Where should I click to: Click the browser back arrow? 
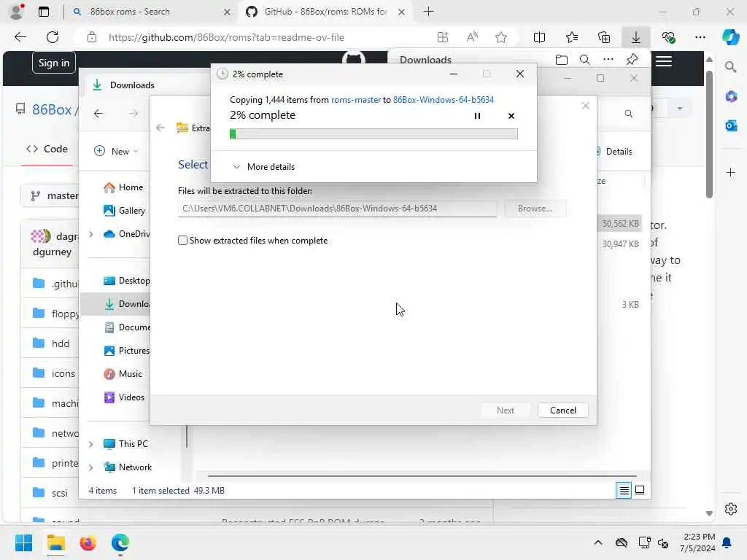20,37
